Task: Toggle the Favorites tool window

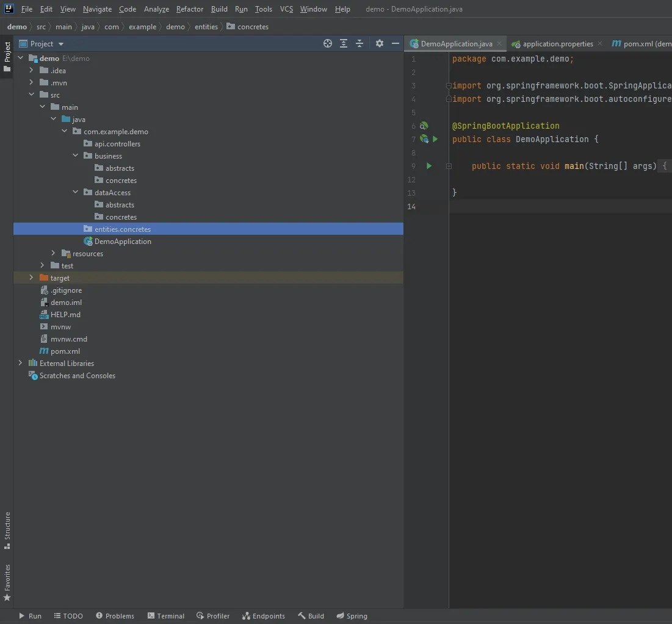Action: (7, 582)
